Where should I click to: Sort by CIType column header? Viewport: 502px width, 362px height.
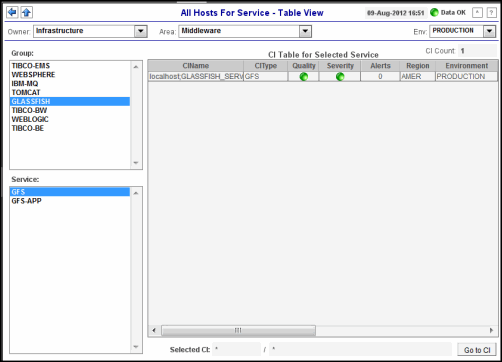point(266,66)
